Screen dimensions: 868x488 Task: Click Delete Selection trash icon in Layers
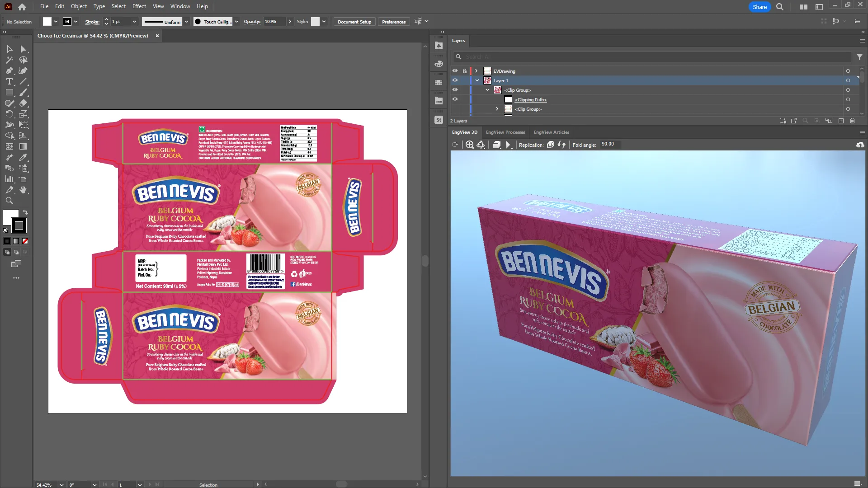pyautogui.click(x=852, y=121)
